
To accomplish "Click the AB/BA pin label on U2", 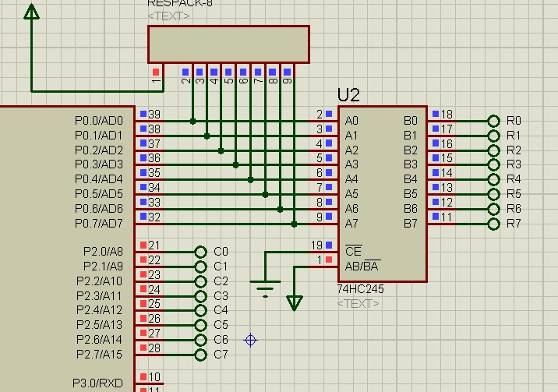I will [362, 266].
